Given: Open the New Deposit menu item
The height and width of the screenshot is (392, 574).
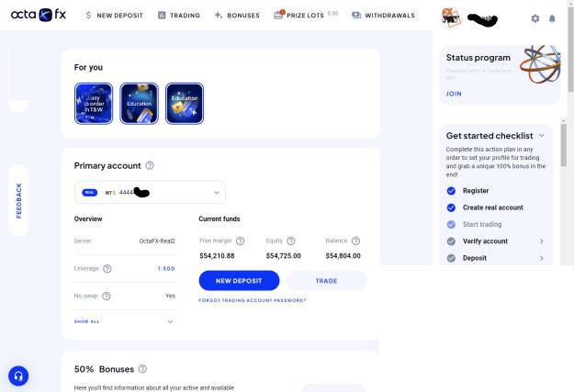Looking at the screenshot, I should click(114, 16).
